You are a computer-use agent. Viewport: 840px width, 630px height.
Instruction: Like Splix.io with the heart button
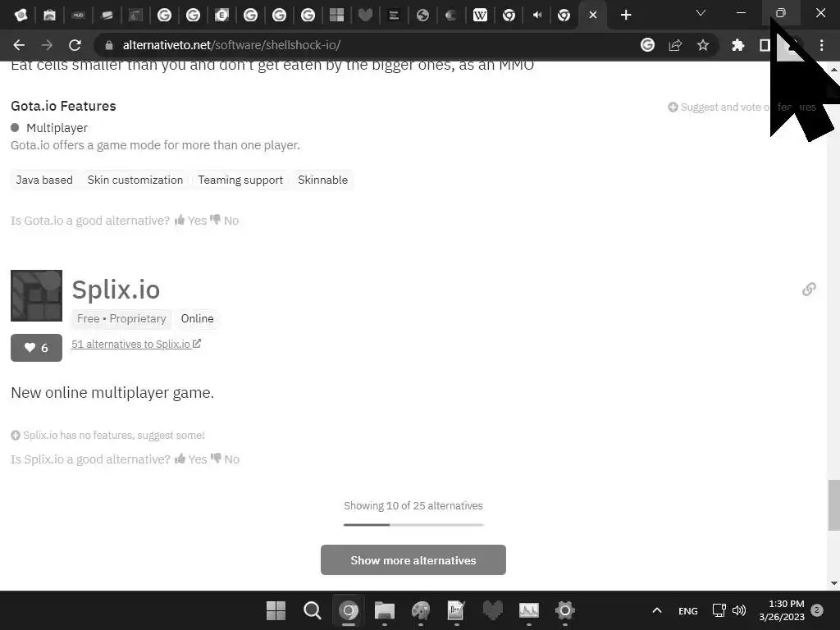pyautogui.click(x=36, y=348)
